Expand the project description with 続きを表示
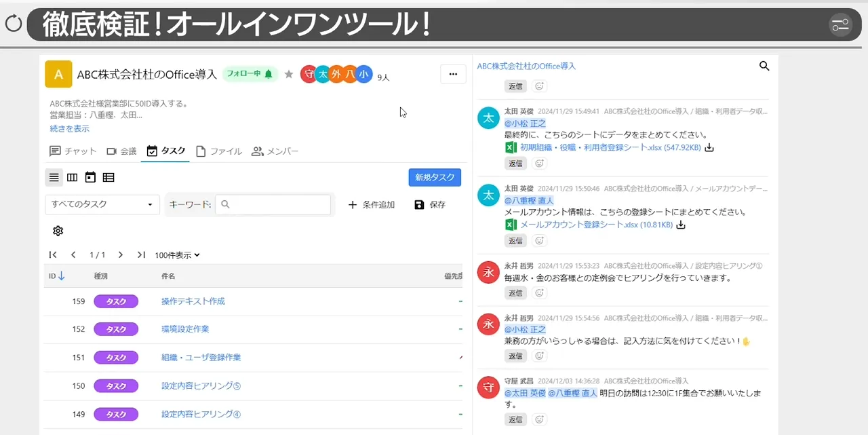868x435 pixels. tap(68, 128)
